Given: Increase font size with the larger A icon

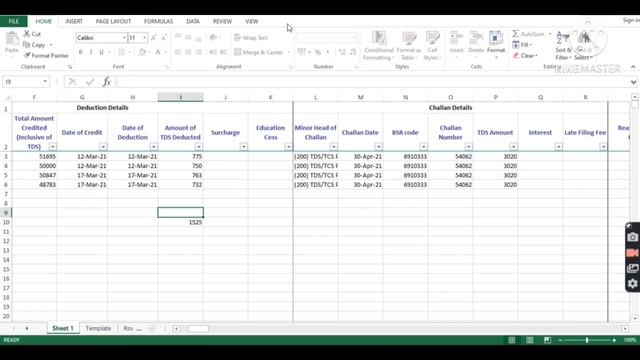Looking at the screenshot, I should coord(154,38).
